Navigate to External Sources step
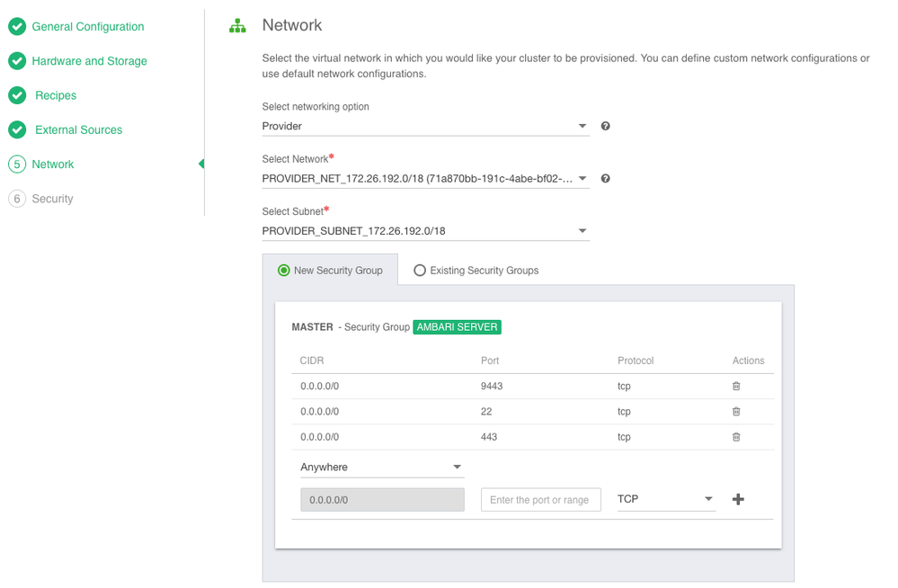This screenshot has height=588, width=898. pos(78,129)
